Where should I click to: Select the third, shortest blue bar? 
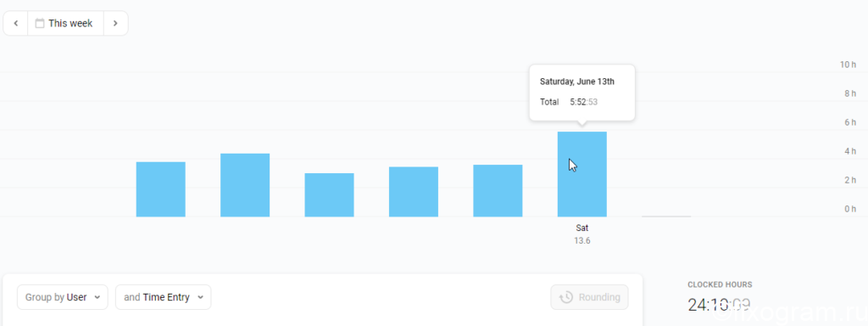pyautogui.click(x=330, y=194)
